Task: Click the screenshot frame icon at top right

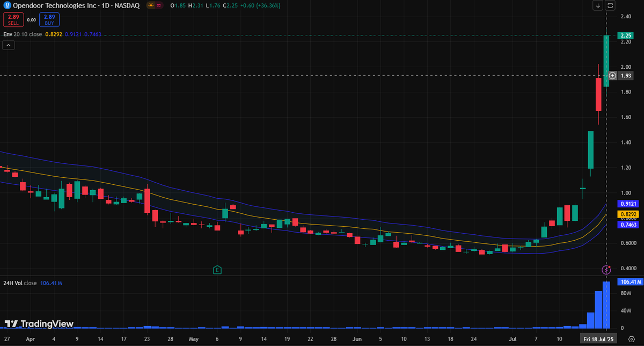Action: tap(611, 5)
